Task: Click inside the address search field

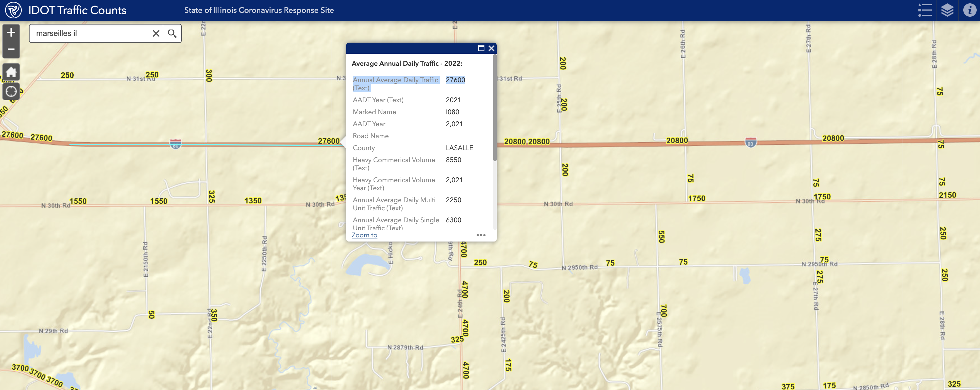Action: [x=91, y=33]
